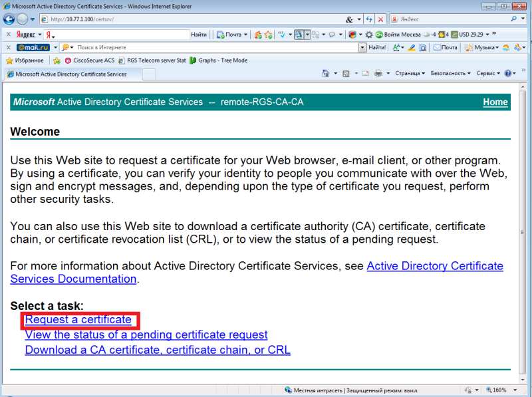The height and width of the screenshot is (397, 532).
Task: Open Яндекс toolbar settings gear
Action: click(369, 35)
